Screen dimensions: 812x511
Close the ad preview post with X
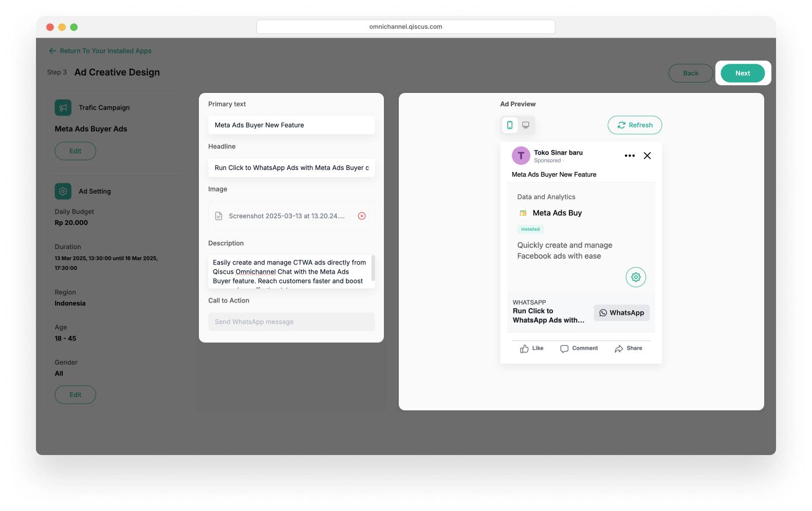pyautogui.click(x=648, y=156)
